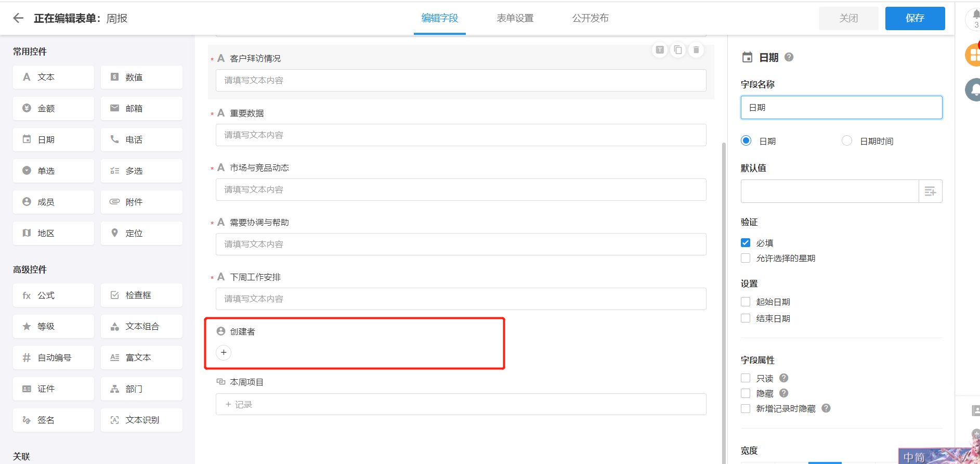Click the help icon beside 日期 heading
The height and width of the screenshot is (464, 980).
[789, 57]
